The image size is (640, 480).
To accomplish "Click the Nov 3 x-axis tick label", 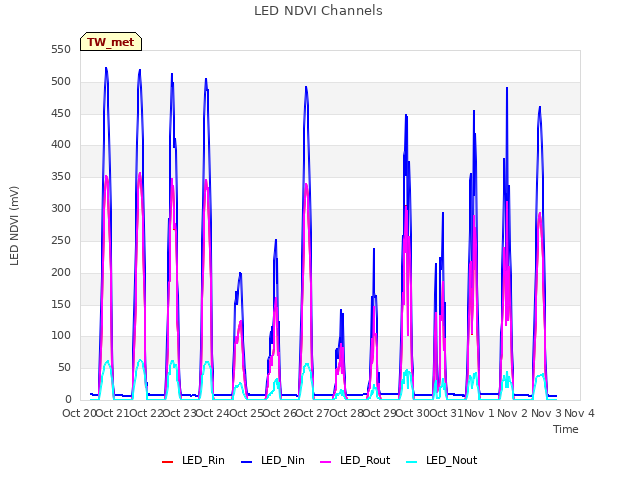I will tap(546, 413).
